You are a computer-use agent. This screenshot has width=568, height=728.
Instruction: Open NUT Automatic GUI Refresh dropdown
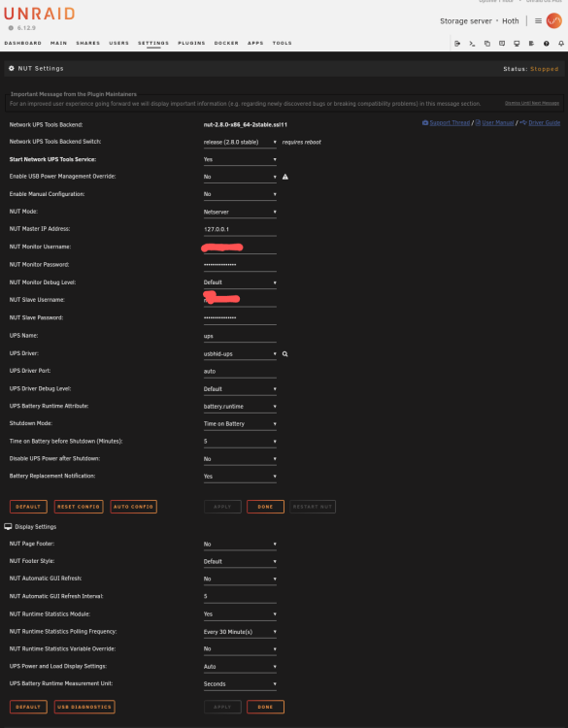click(240, 579)
